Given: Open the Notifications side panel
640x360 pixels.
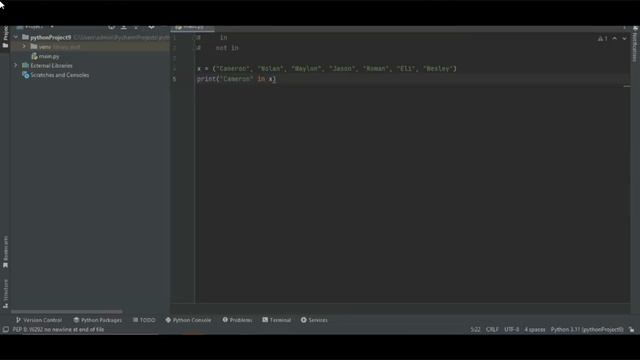Looking at the screenshot, I should point(635,44).
